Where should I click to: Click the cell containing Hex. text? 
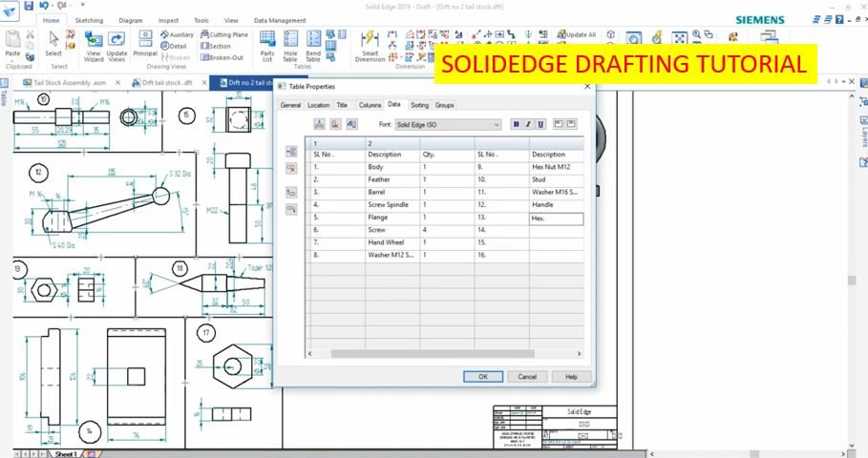point(556,219)
